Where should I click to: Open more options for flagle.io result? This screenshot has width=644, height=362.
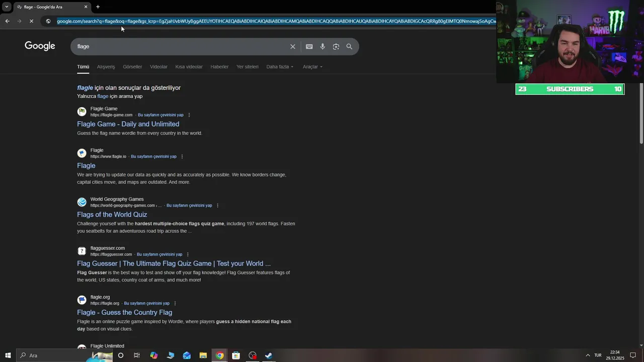click(182, 156)
